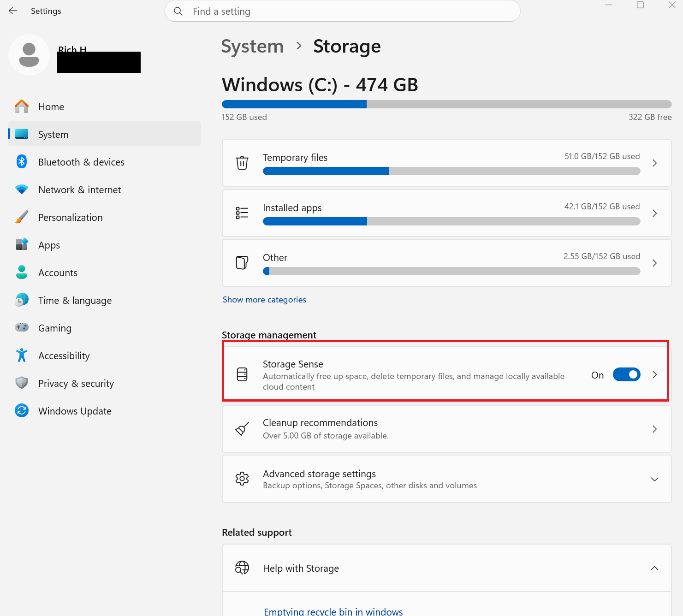Go to Personalization settings
Screen dimensions: 683x616
click(x=105, y=217)
